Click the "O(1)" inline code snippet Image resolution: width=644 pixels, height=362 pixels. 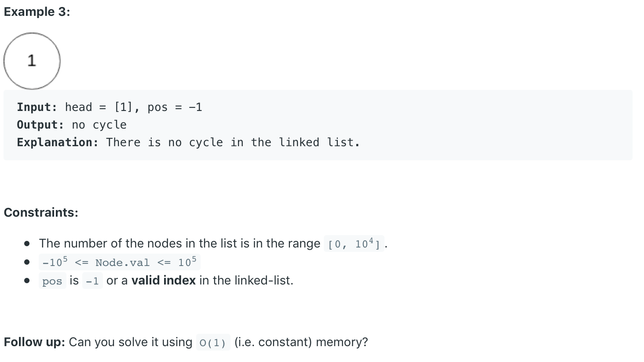click(213, 343)
